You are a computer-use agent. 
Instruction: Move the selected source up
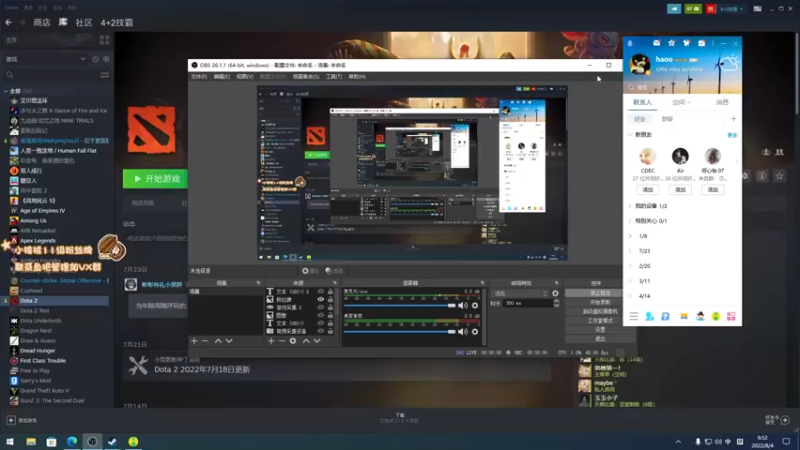pyautogui.click(x=306, y=341)
